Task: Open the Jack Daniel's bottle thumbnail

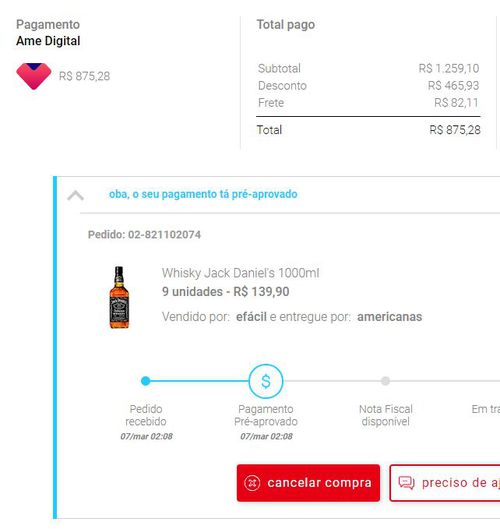Action: pos(119,297)
